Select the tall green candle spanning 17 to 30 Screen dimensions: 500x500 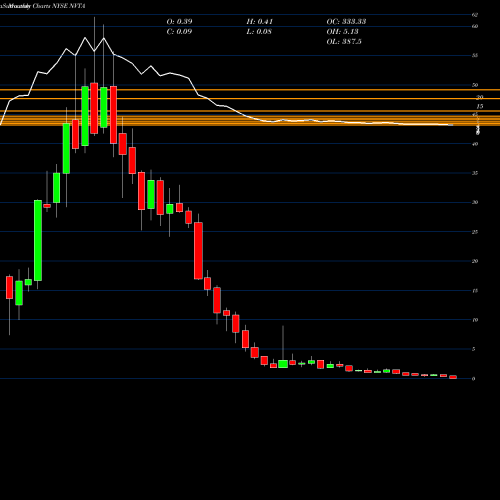point(38,240)
